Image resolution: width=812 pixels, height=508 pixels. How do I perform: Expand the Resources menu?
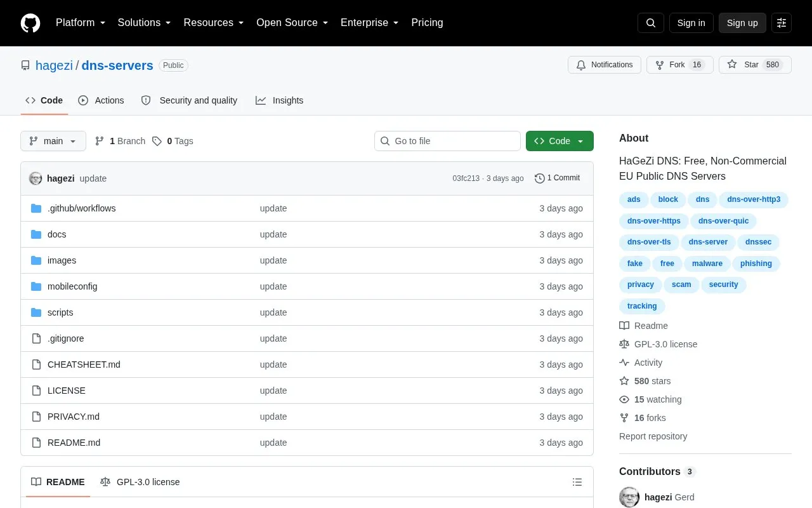[x=214, y=23]
